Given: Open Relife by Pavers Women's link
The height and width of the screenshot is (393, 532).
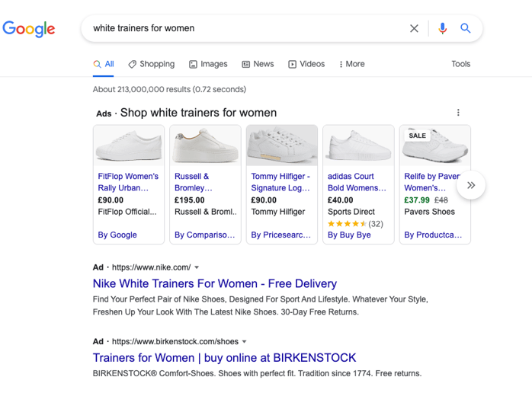Looking at the screenshot, I should pos(432,182).
